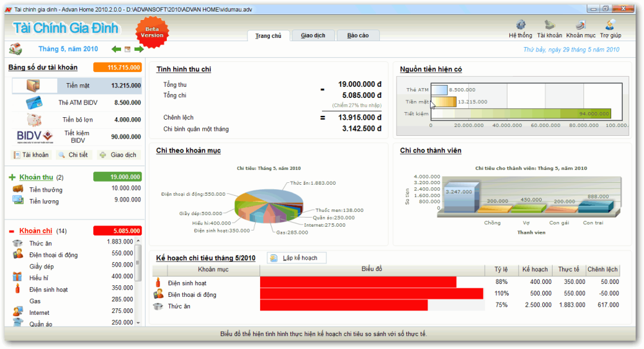Click the Tỷ lệ column header
This screenshot has width=644, height=349.
pyautogui.click(x=502, y=269)
